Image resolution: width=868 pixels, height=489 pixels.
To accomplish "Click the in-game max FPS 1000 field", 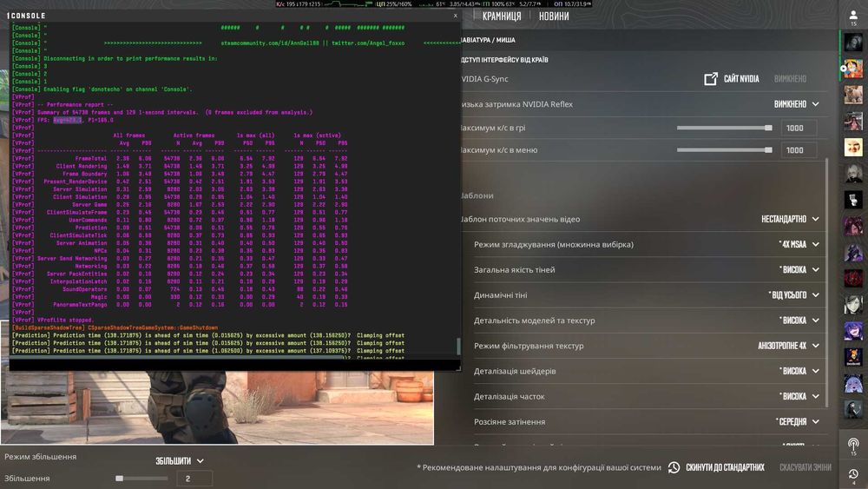I will coord(799,128).
